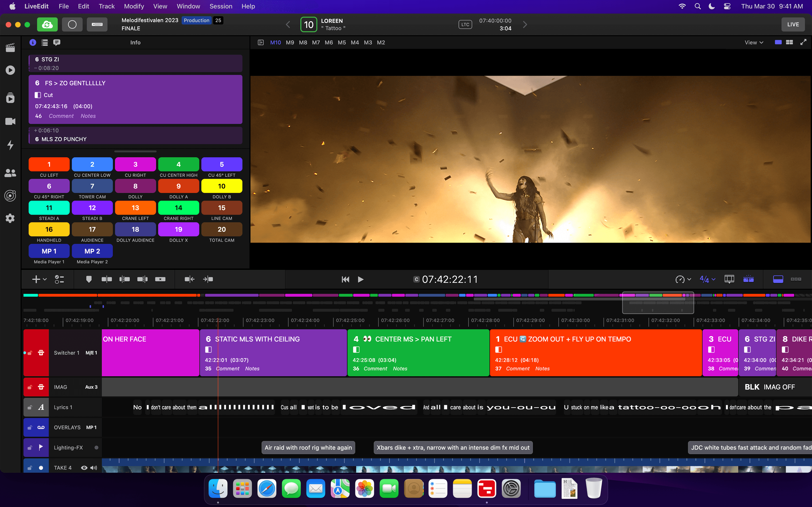
Task: Open the people collaboration panel in sidebar
Action: pyautogui.click(x=10, y=173)
